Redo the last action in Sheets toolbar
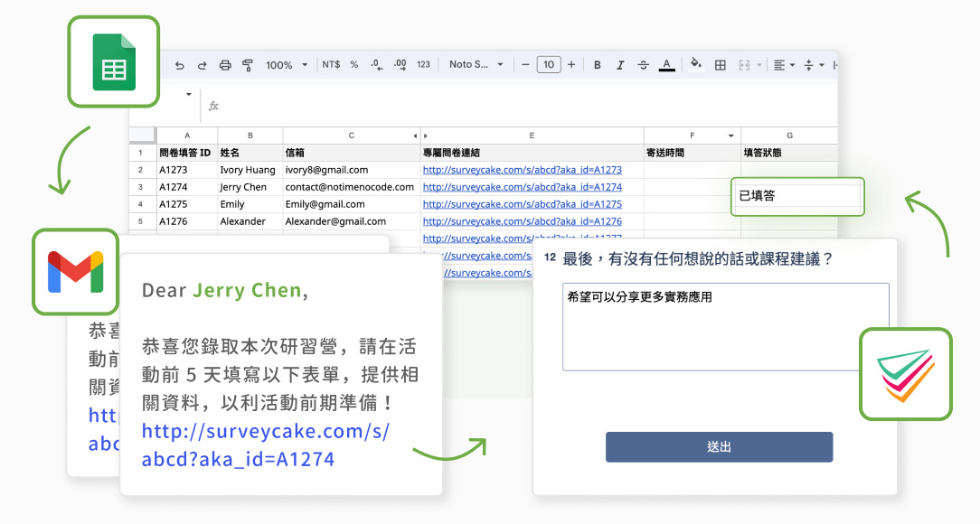 click(x=202, y=65)
